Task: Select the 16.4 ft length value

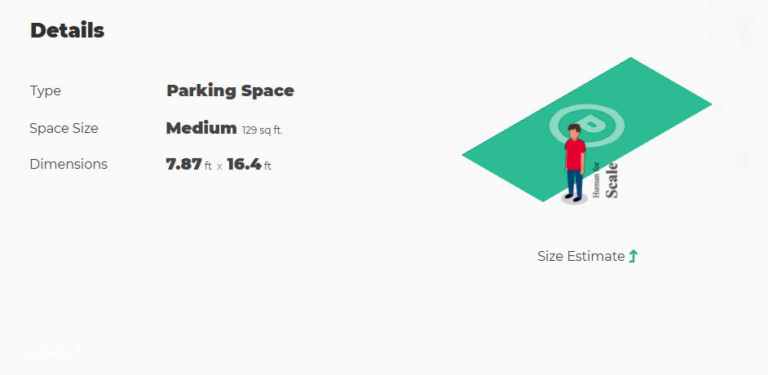Action: tap(249, 164)
